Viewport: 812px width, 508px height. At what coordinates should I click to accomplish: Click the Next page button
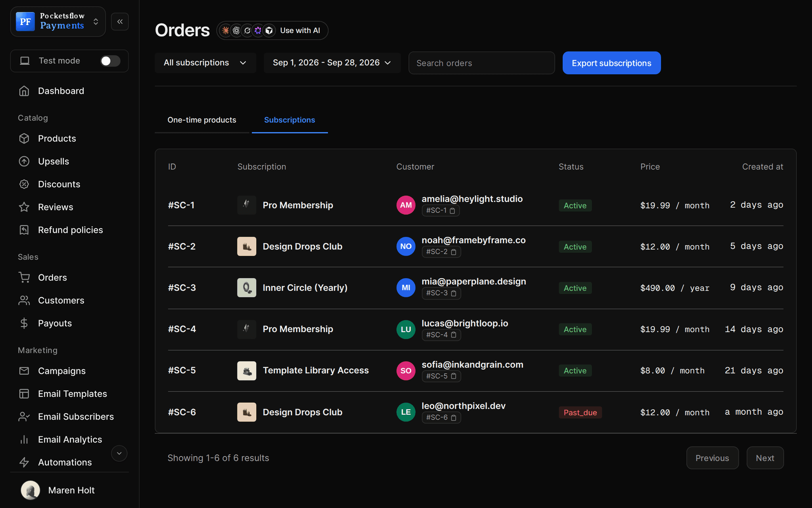click(765, 458)
